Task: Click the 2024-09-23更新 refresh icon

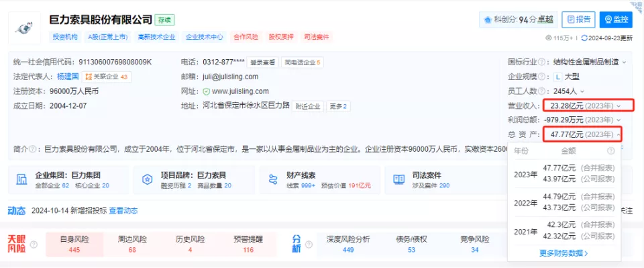Action: click(584, 38)
